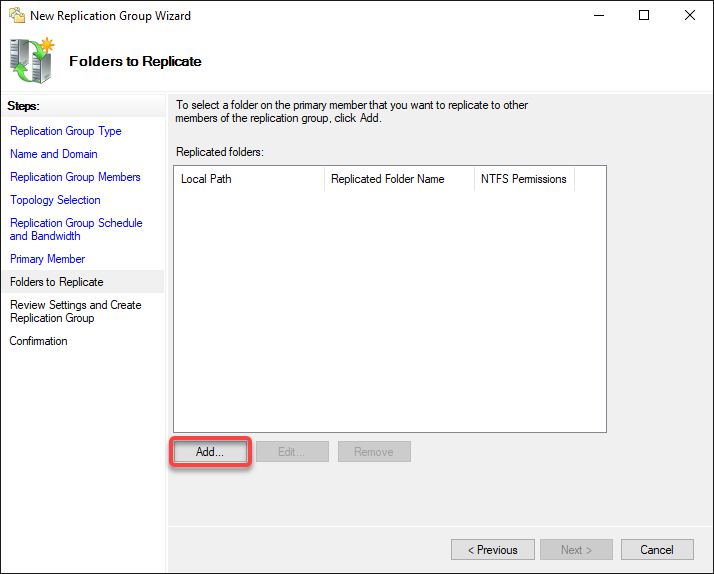Select the Folders to Replicate step
The image size is (714, 574).
82,282
